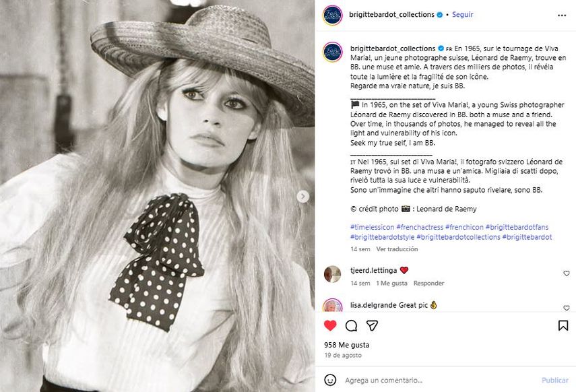576x392 pixels.
Task: Open lisa.delgrande's profile thumbnail
Action: coord(331,306)
